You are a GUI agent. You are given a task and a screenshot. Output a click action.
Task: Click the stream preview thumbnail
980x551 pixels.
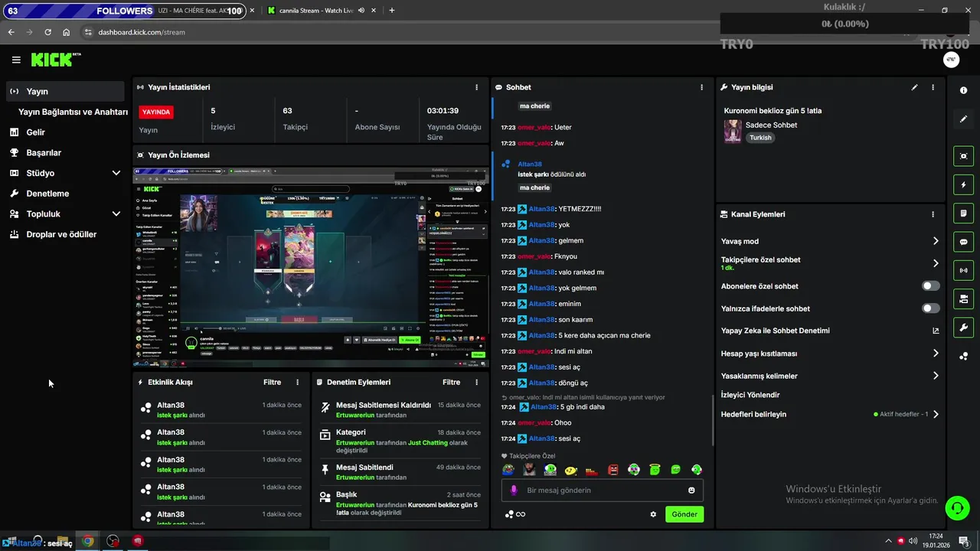coord(311,268)
